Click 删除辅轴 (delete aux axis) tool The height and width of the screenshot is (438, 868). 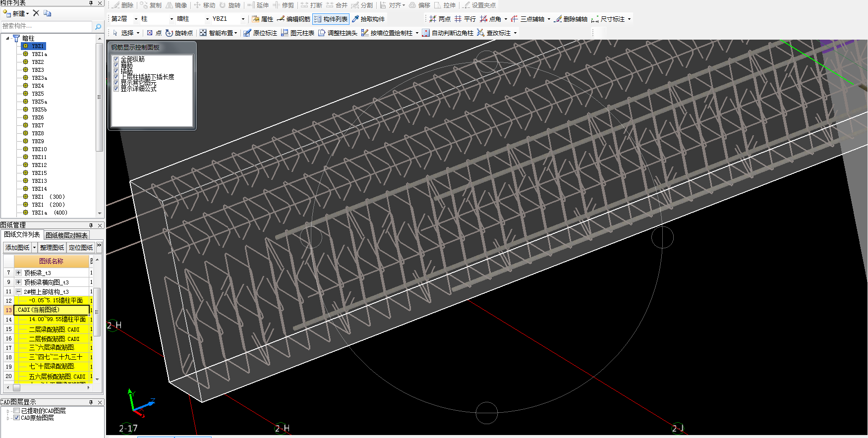click(571, 19)
